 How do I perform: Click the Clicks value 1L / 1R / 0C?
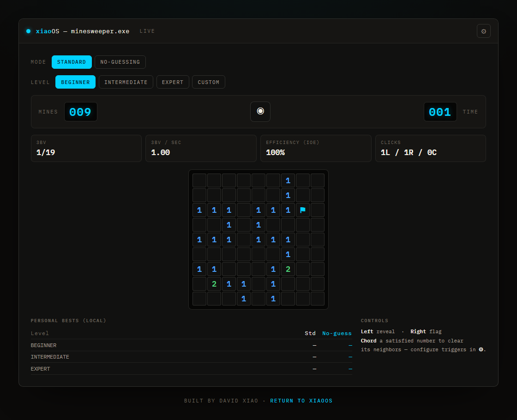pos(409,152)
